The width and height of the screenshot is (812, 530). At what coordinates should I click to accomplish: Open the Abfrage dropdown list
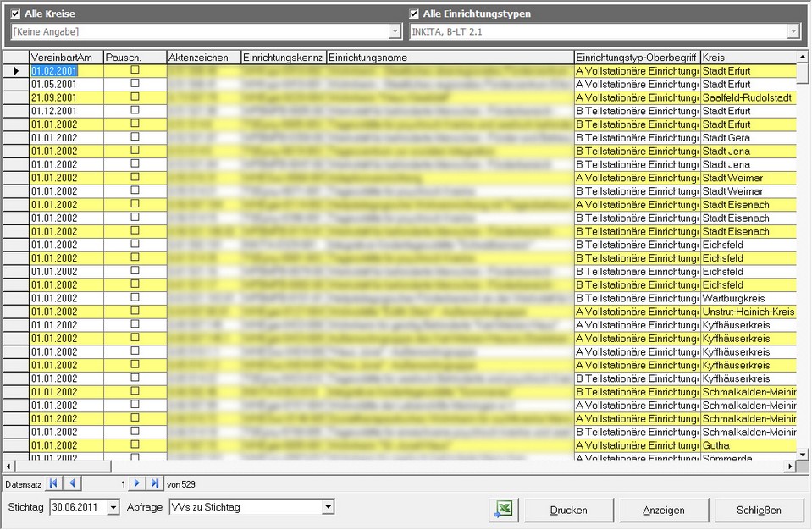coord(328,507)
